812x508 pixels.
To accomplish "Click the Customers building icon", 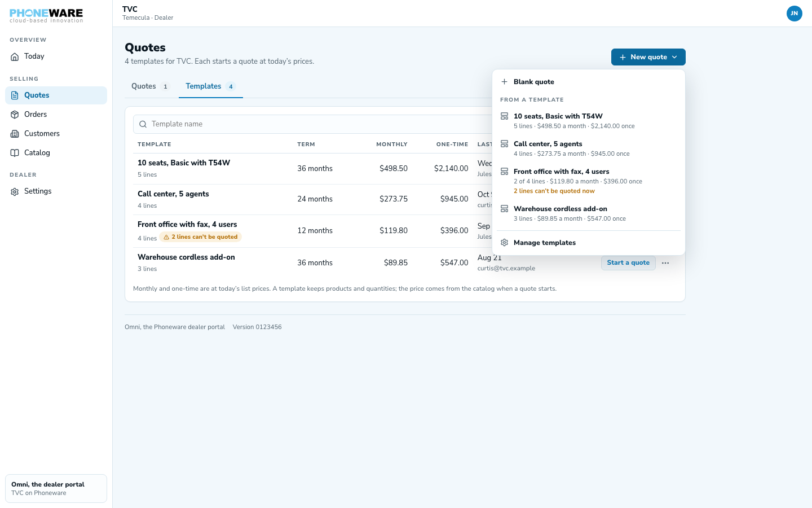I will 15,134.
